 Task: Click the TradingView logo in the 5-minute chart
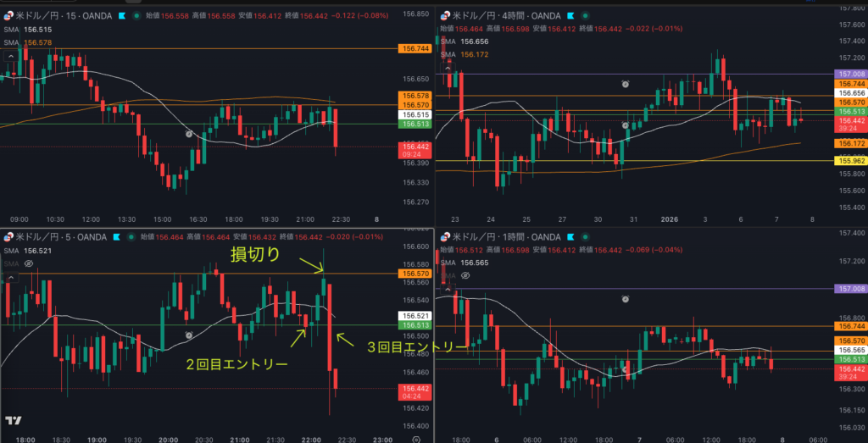pos(13,421)
